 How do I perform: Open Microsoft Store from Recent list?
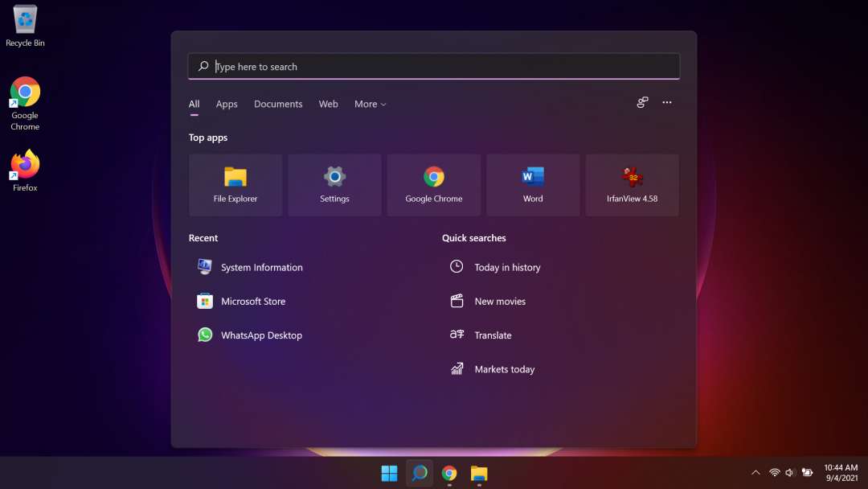pyautogui.click(x=252, y=301)
